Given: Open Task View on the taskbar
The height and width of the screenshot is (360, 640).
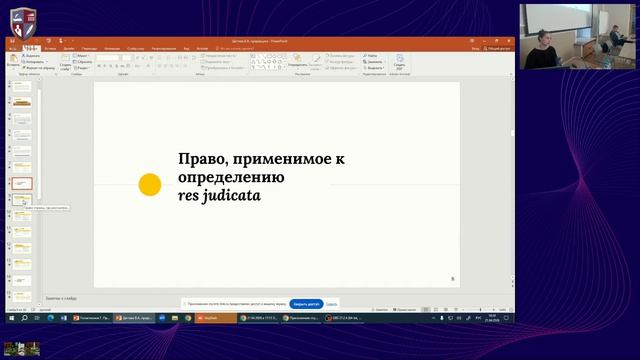Looking at the screenshot, I should tap(37, 318).
